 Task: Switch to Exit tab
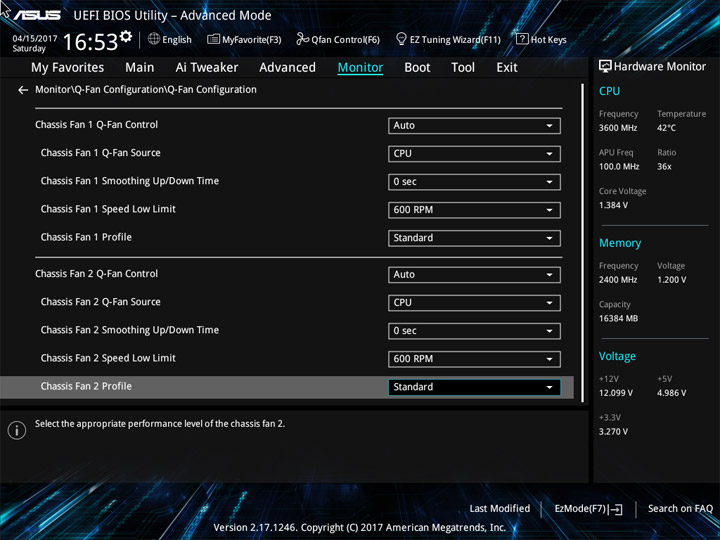coord(507,68)
